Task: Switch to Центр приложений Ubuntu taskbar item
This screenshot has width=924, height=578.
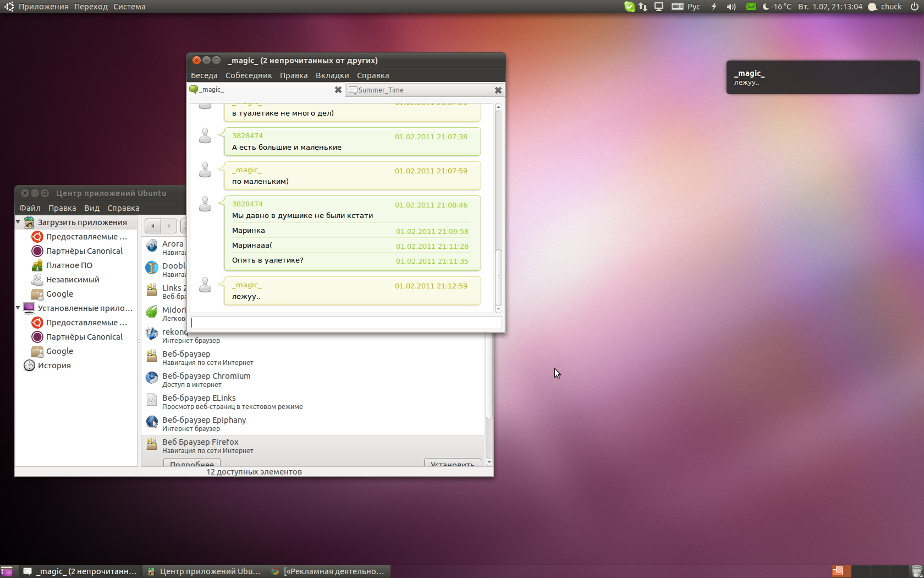Action: pyautogui.click(x=205, y=571)
